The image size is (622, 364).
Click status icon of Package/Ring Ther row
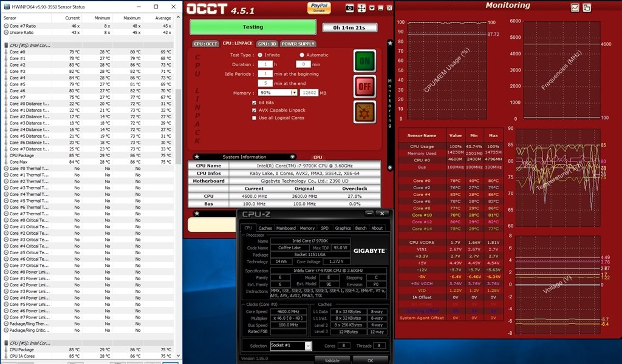point(6,323)
